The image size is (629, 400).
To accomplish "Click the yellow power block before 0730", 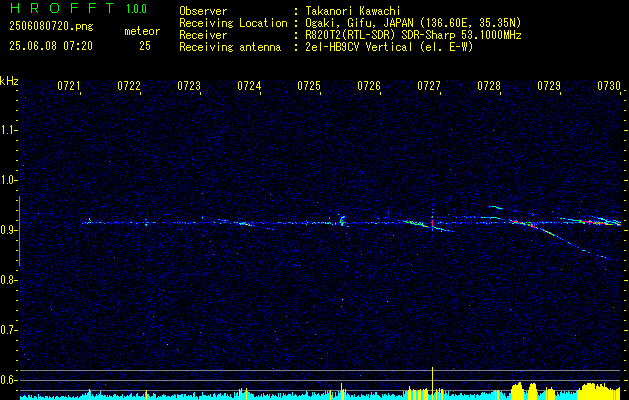I will (599, 391).
